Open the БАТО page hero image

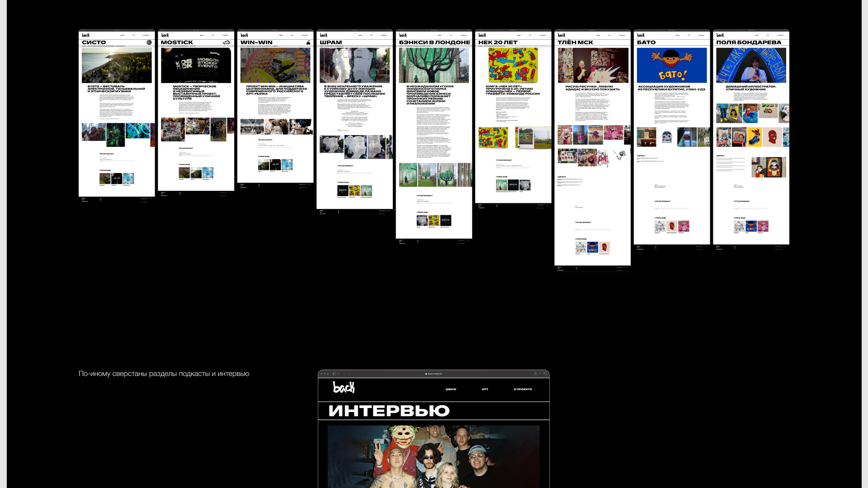click(671, 66)
